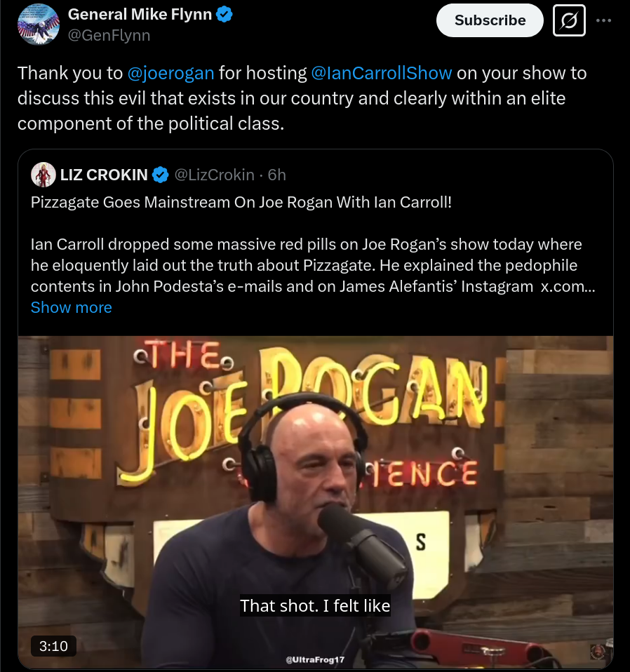This screenshot has height=672, width=630.
Task: Play the Joe Rogan video thumbnail
Action: (316, 502)
